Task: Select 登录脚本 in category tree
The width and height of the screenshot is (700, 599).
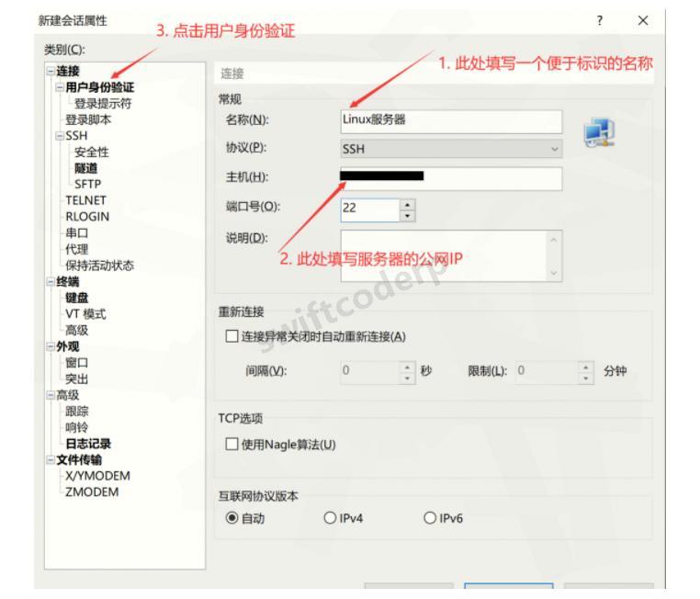Action: [x=88, y=119]
